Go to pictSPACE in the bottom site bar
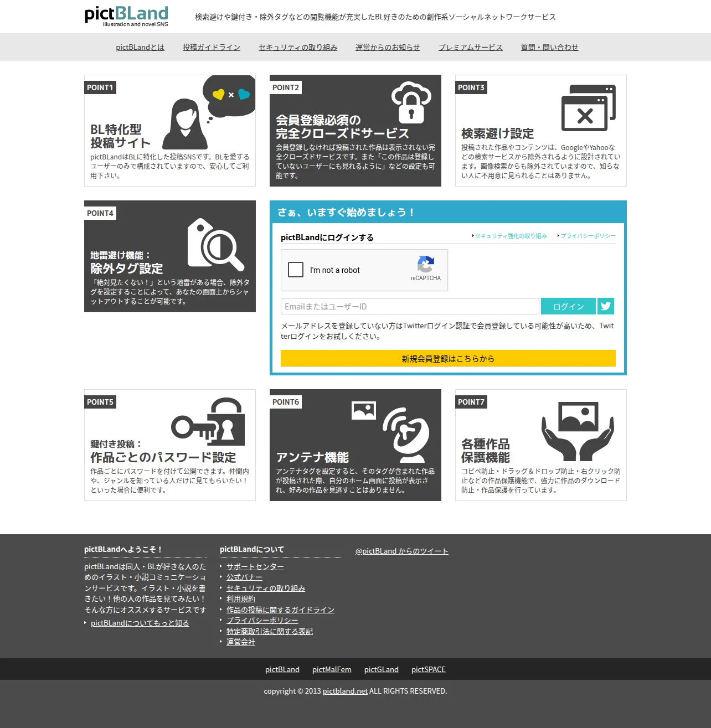Screen dimensions: 711x728 (x=429, y=669)
